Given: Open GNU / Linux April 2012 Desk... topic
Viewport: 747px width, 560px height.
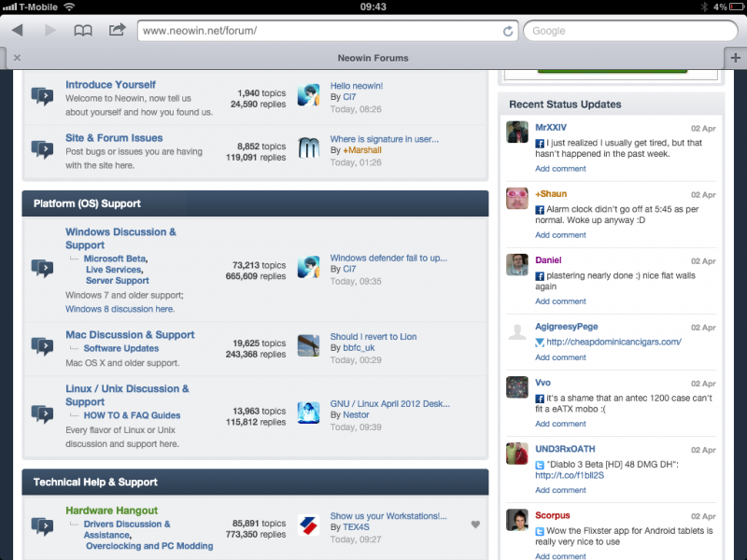Looking at the screenshot, I should (390, 404).
